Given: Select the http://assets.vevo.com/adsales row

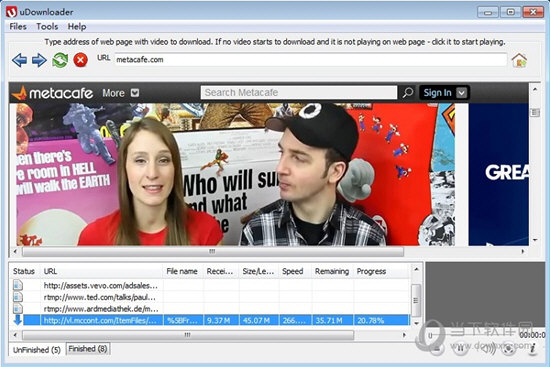Looking at the screenshot, I should tap(210, 285).
